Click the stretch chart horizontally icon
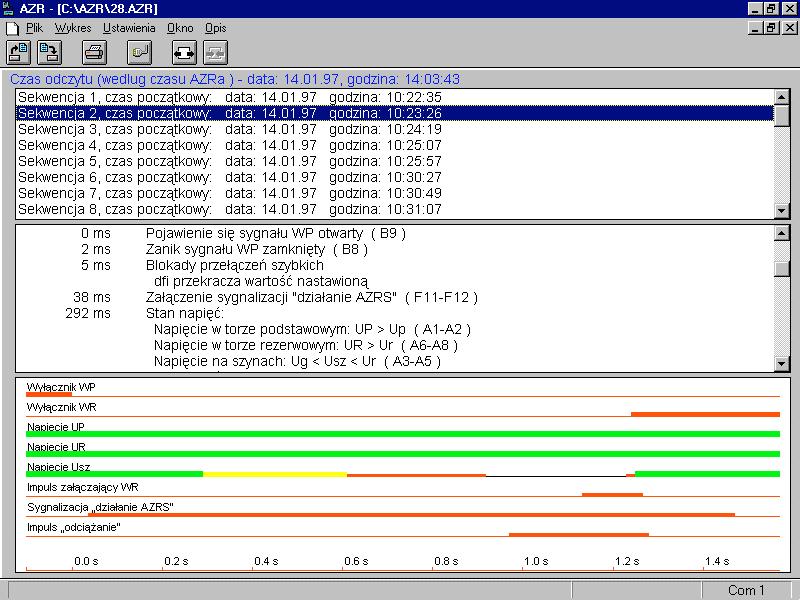 pos(184,53)
